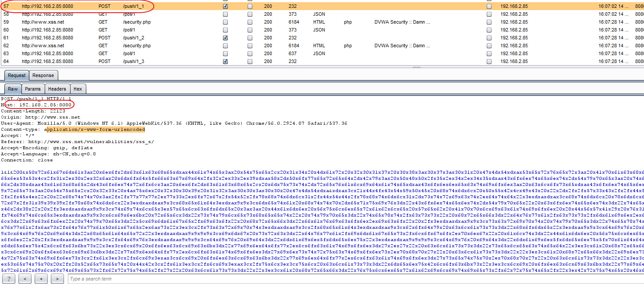Show the Hex view tab
644x284 pixels.
[78, 89]
